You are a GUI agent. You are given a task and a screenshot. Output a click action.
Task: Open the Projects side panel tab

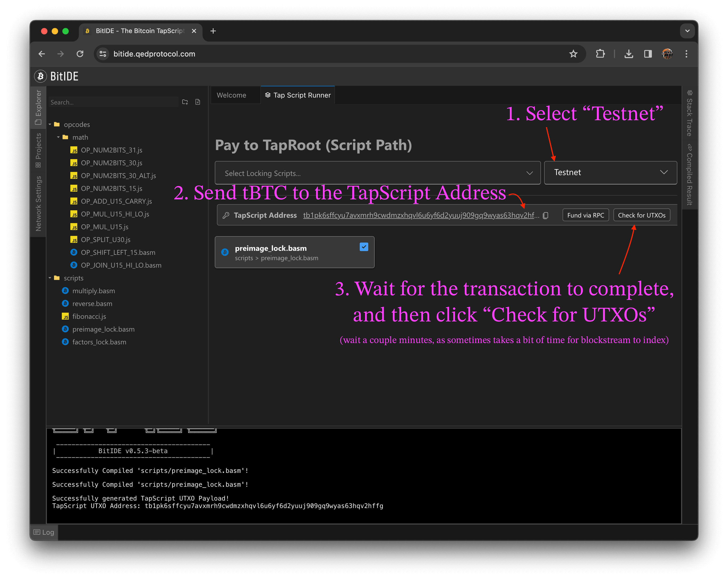(38, 150)
